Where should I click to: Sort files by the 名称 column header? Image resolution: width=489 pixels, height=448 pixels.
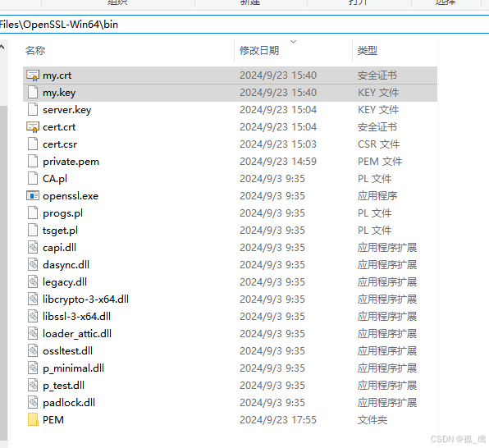(35, 50)
